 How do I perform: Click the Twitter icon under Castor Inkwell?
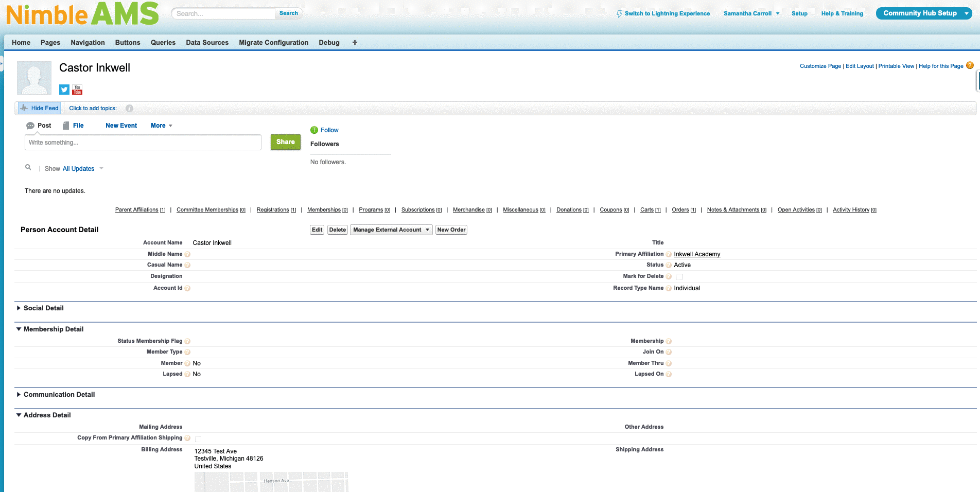pos(64,90)
